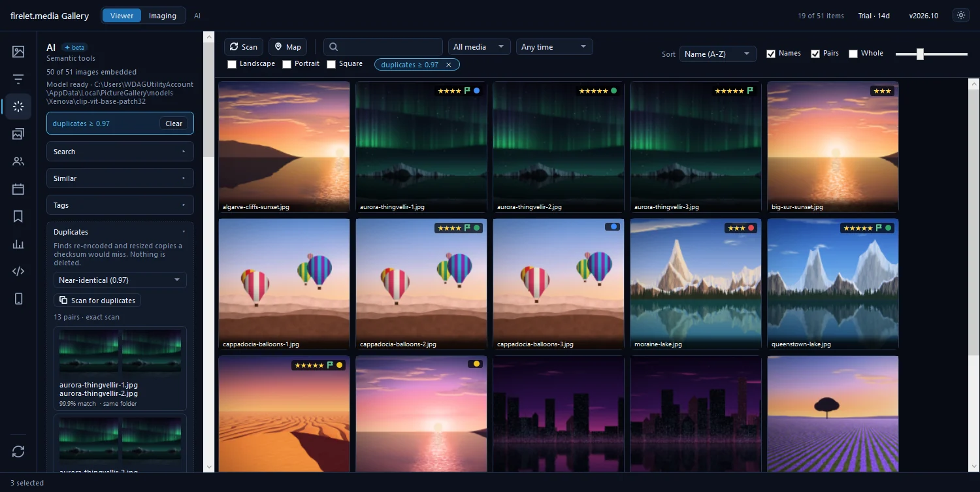Open the Map view button

[287, 47]
